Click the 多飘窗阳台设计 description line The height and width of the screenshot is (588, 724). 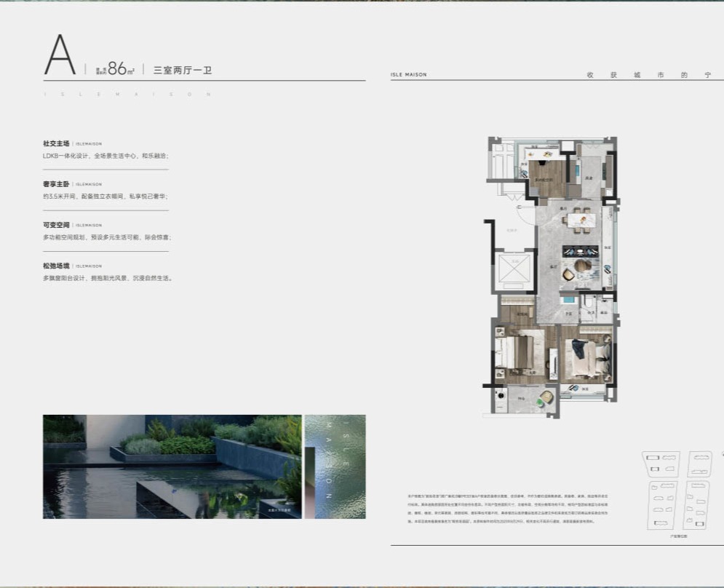tap(108, 278)
